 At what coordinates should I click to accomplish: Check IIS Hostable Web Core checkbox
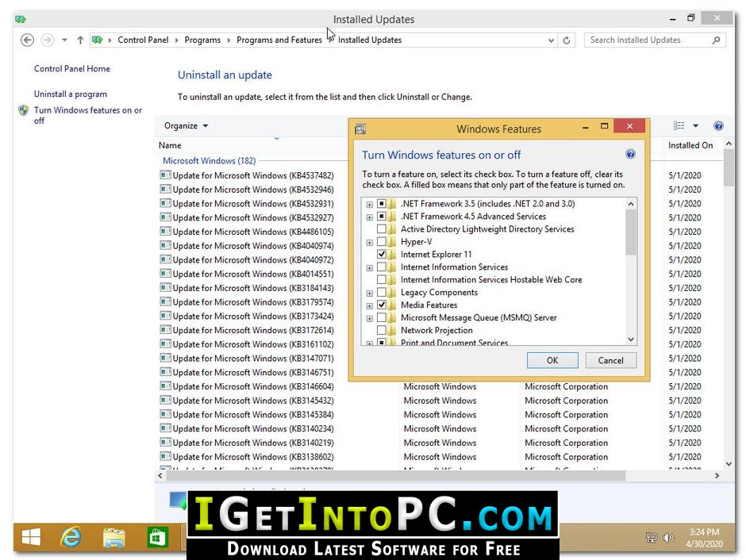coord(382,279)
